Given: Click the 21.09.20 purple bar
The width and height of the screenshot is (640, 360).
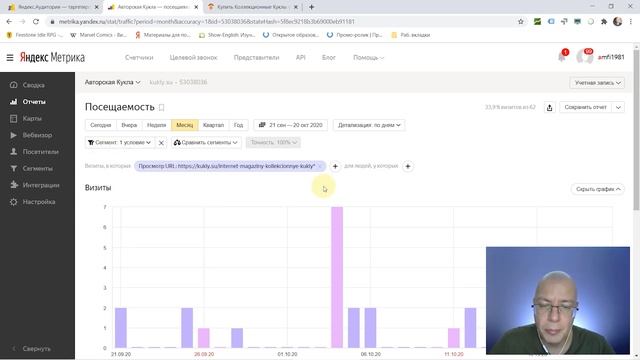Looking at the screenshot, I should (121, 328).
